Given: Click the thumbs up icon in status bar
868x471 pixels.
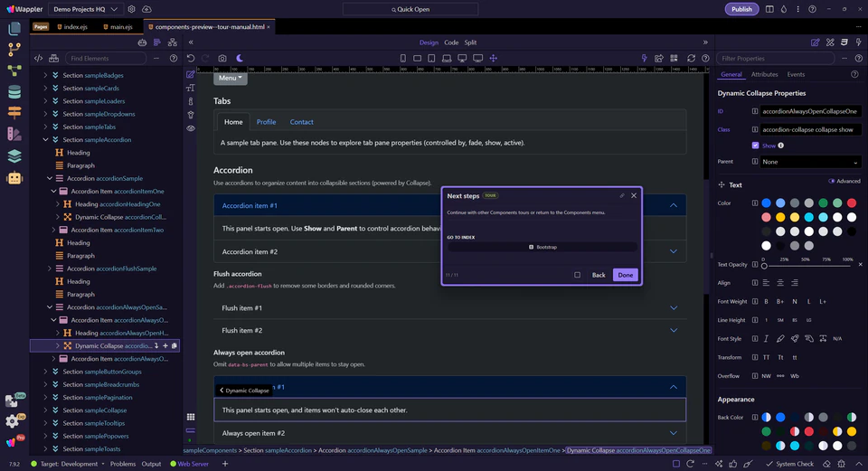Looking at the screenshot, I should point(733,464).
